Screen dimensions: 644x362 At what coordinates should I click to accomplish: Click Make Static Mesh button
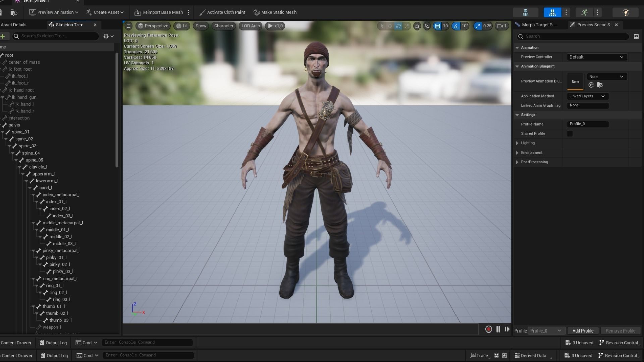(x=275, y=12)
